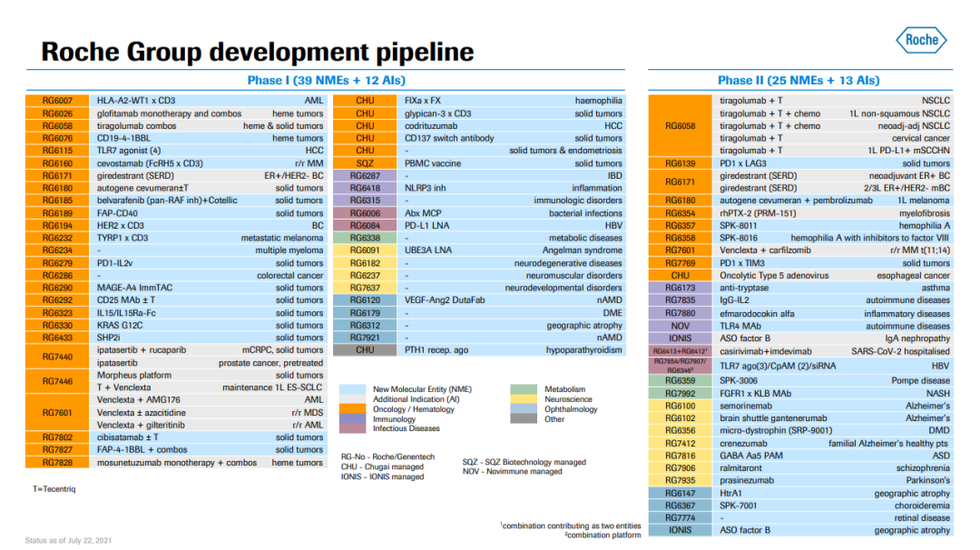The width and height of the screenshot is (980, 550).
Task: Click 'rhPTX-2 (PRM-151)' entry
Action: click(758, 213)
